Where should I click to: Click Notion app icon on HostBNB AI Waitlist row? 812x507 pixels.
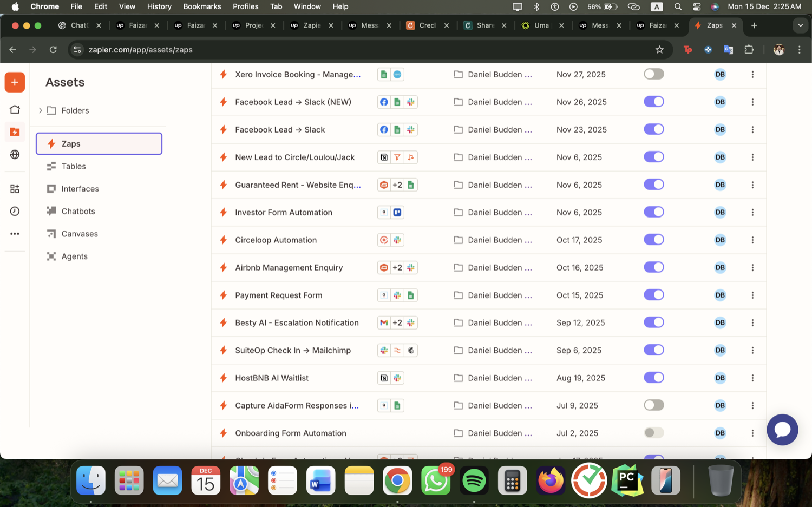[384, 378]
